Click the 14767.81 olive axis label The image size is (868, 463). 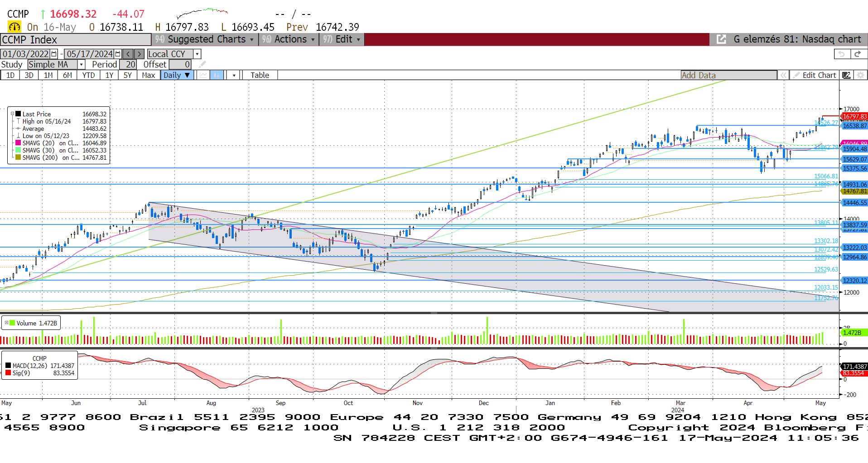pyautogui.click(x=854, y=191)
